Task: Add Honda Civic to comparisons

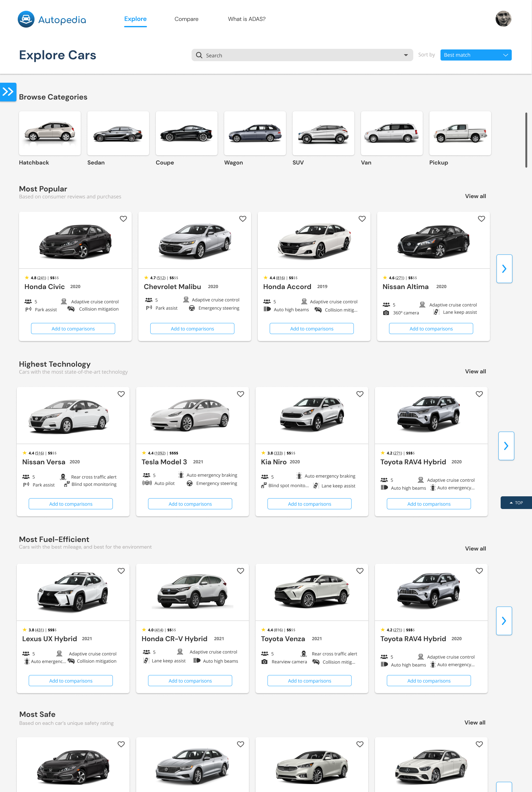Action: pos(73,329)
